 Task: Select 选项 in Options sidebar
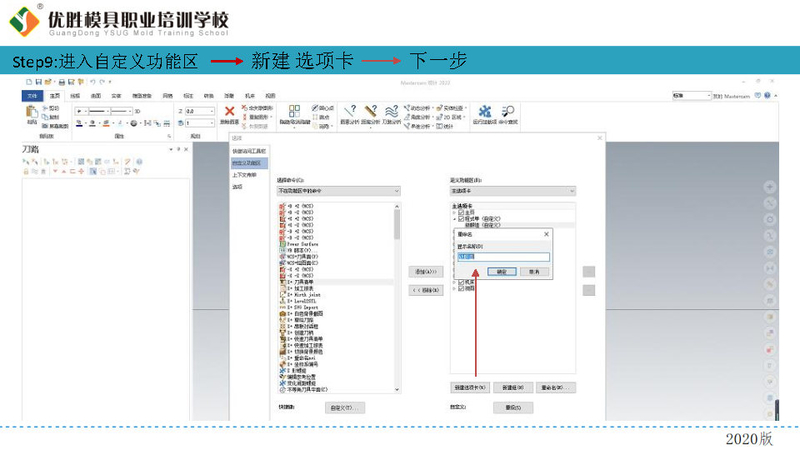237,187
